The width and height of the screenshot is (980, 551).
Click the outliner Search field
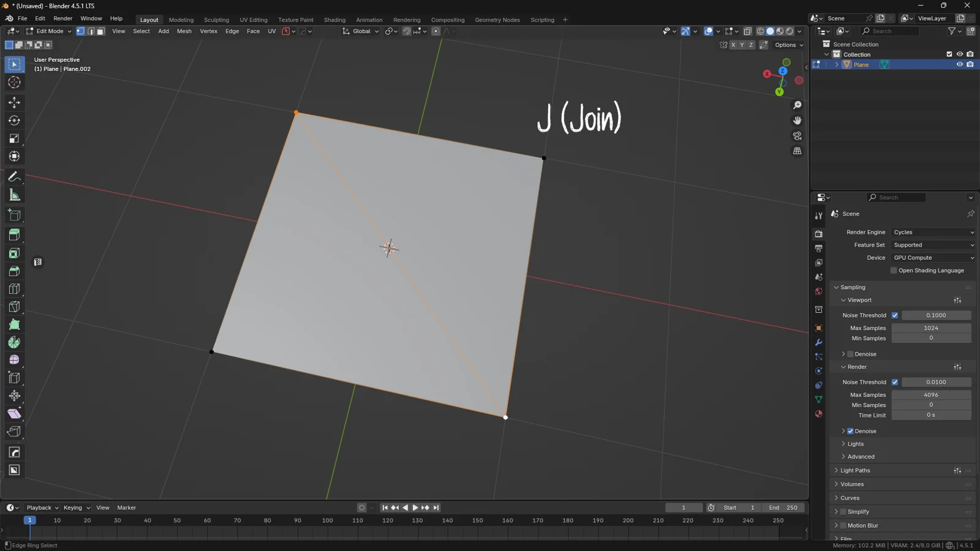889,31
